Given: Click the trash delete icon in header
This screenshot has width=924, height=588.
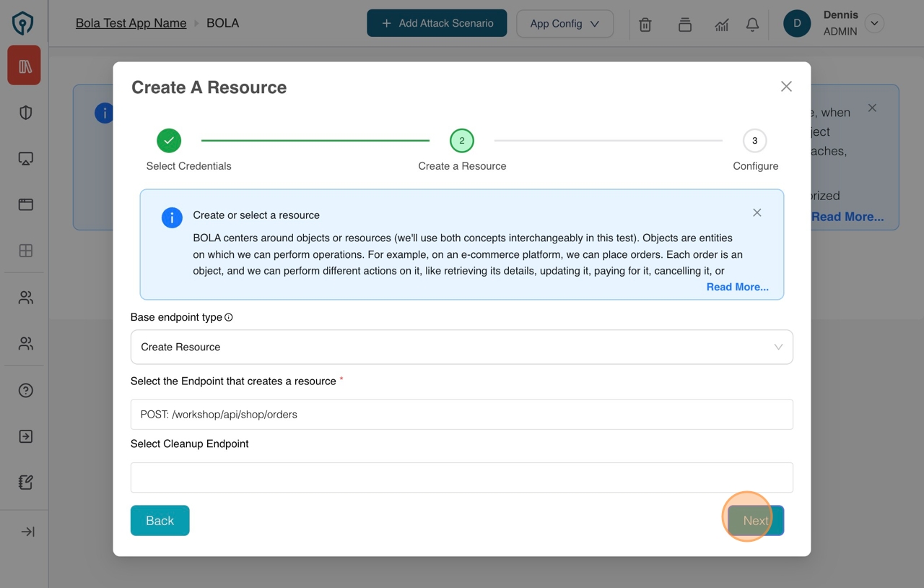Looking at the screenshot, I should [645, 25].
